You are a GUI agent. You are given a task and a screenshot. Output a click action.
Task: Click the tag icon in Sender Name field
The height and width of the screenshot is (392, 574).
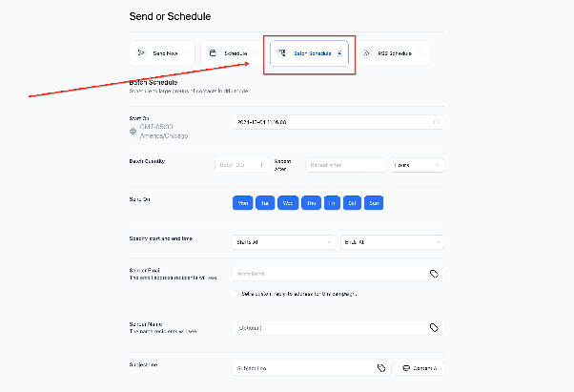coord(434,327)
